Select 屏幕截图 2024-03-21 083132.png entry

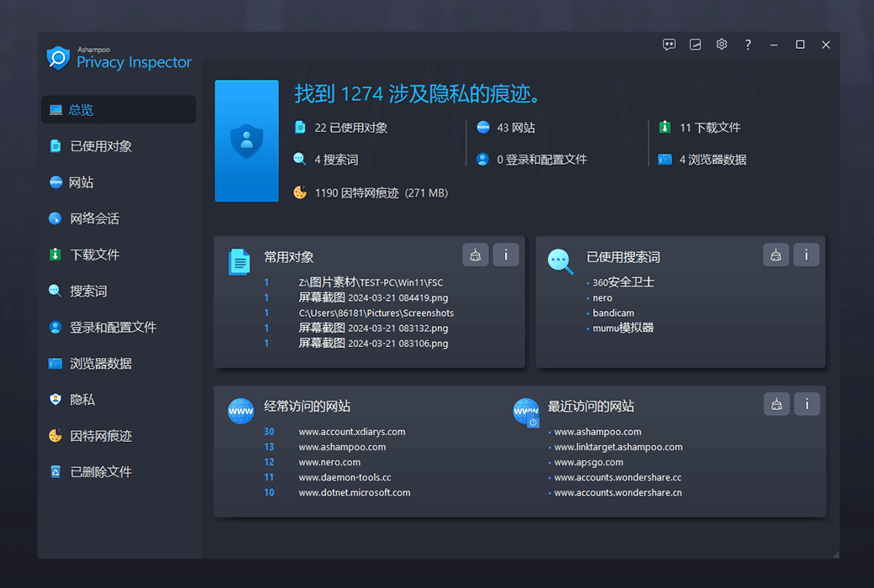pyautogui.click(x=373, y=328)
